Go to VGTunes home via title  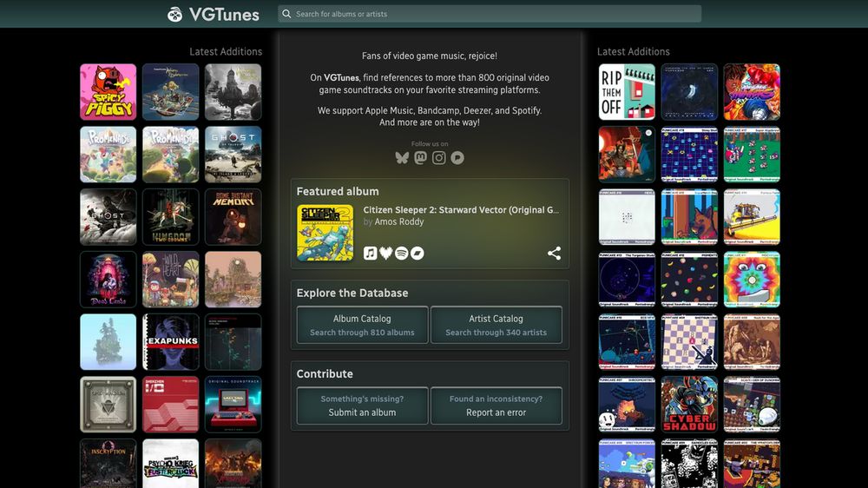click(224, 15)
